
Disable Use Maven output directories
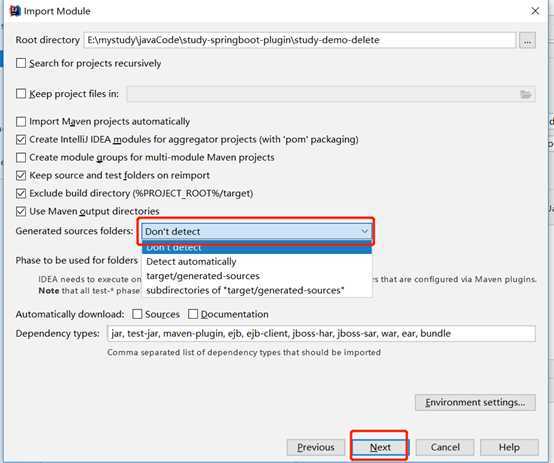coord(21,212)
